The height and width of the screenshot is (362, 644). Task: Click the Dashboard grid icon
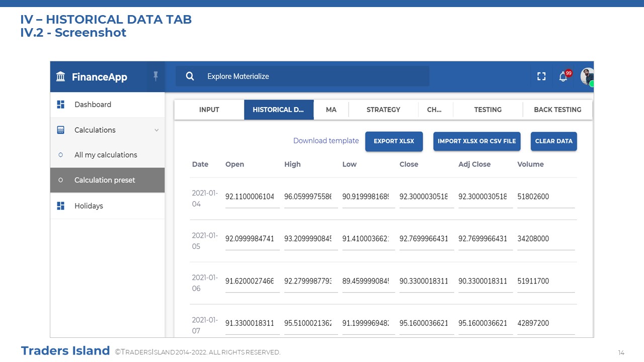pos(61,105)
